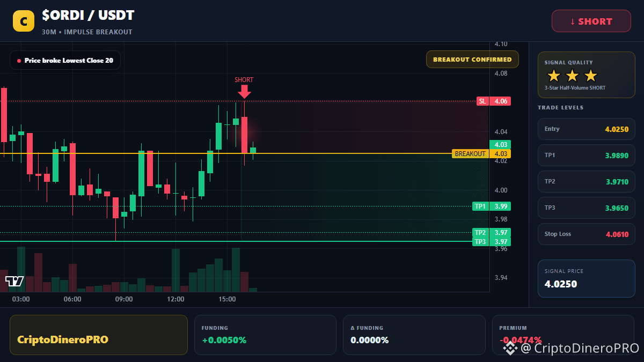Click the second signal quality star

(x=572, y=76)
